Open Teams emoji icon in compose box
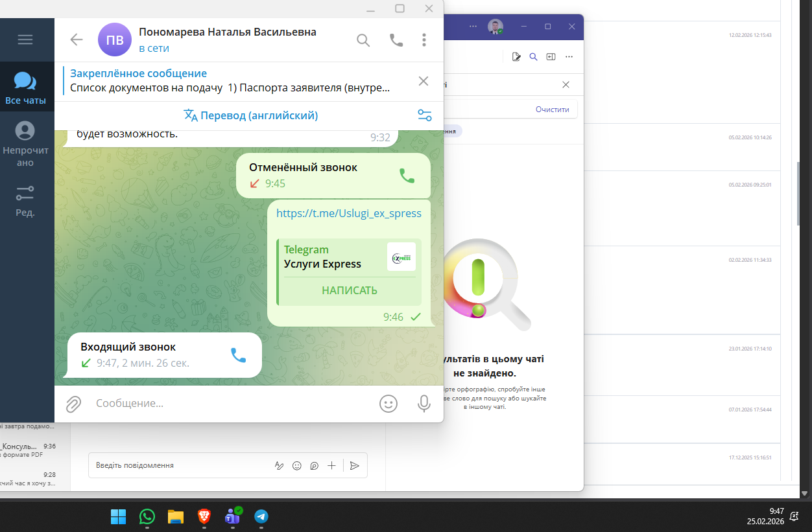 pos(297,465)
